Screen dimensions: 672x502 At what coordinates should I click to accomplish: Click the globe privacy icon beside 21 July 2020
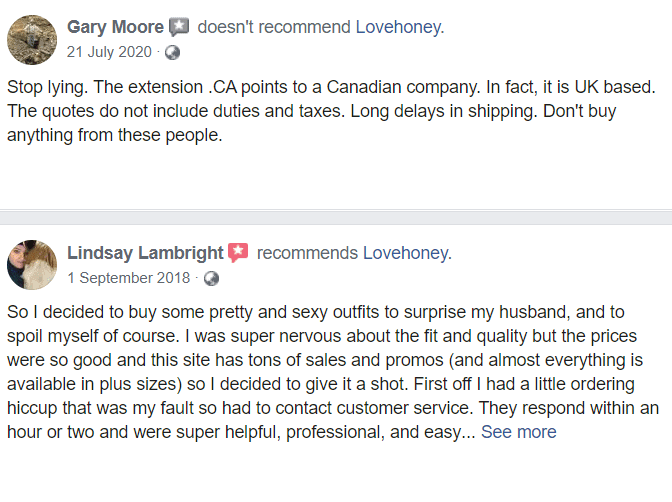click(x=172, y=52)
